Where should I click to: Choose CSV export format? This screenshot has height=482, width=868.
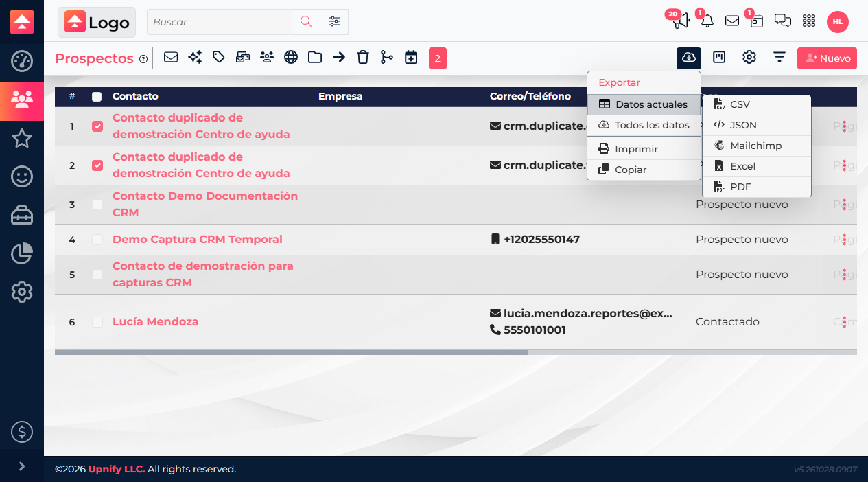tap(757, 104)
